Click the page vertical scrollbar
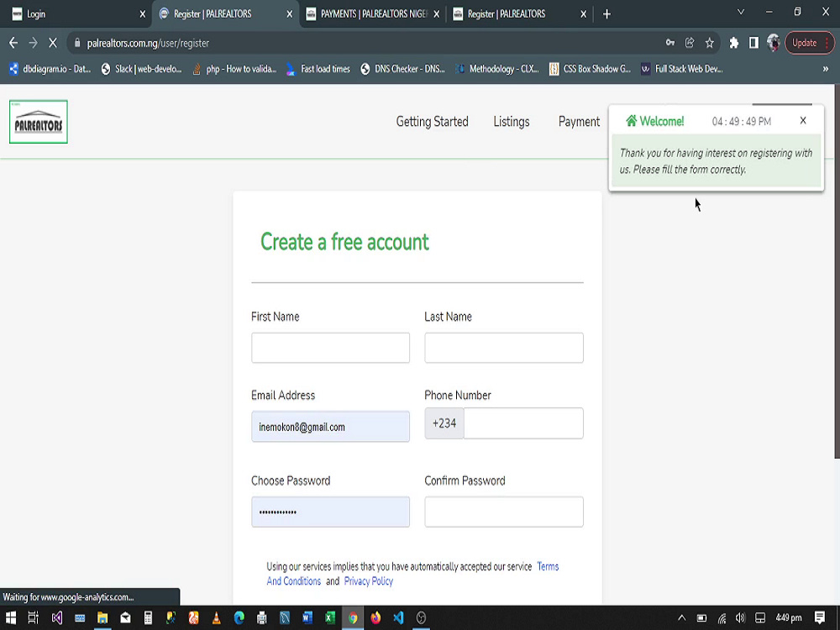 coord(837,271)
